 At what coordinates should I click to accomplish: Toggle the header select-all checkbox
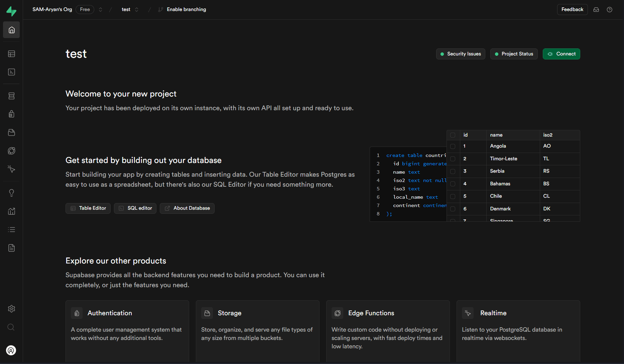point(453,135)
